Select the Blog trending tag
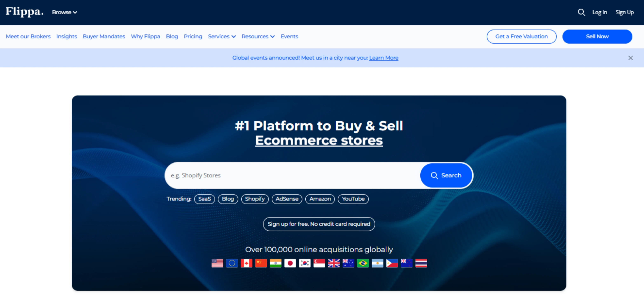Screen dimensions: 644x299 click(x=228, y=199)
